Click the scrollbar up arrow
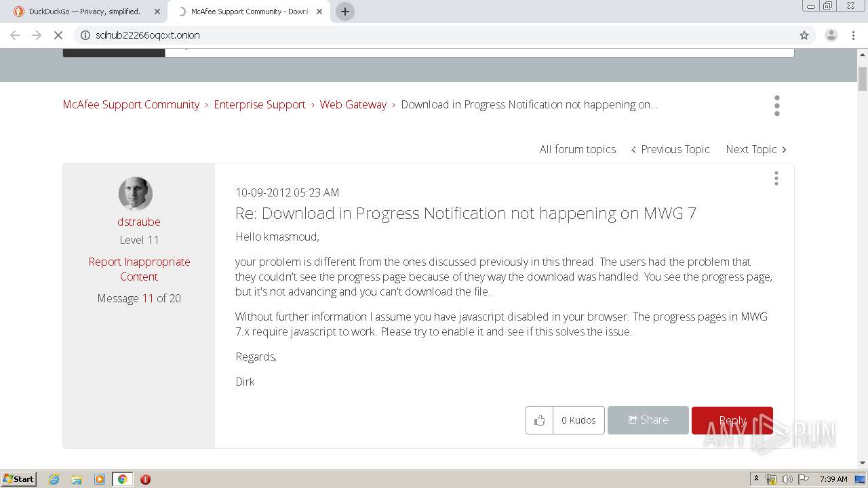The width and height of the screenshot is (868, 488). 863,54
